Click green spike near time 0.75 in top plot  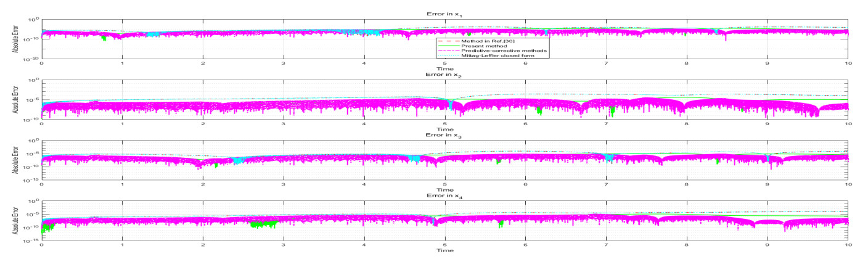pos(104,39)
